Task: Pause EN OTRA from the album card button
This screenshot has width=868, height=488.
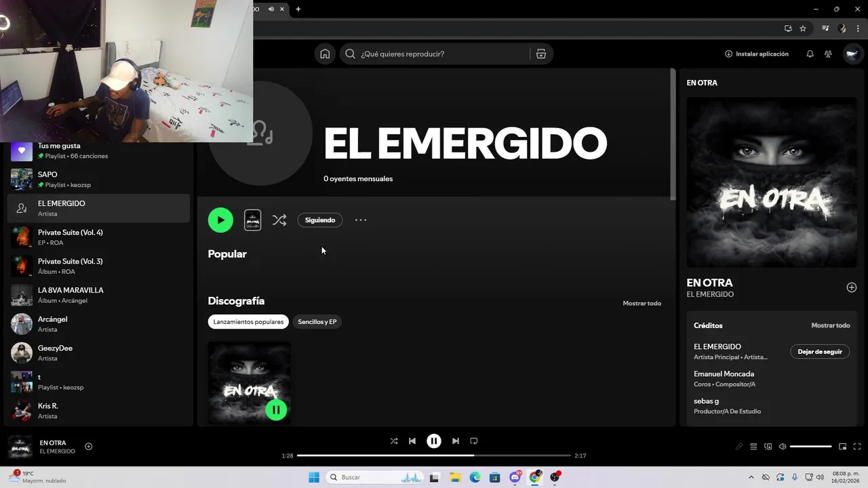Action: pos(276,409)
